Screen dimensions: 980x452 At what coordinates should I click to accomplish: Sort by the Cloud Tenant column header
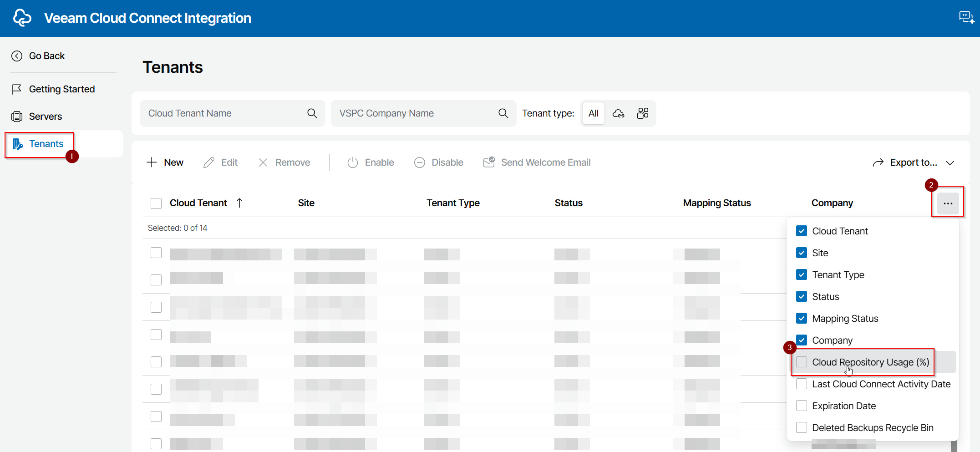[x=198, y=203]
